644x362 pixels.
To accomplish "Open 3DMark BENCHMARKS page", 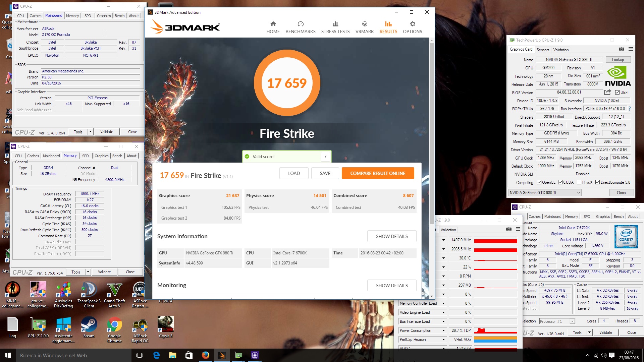I will pyautogui.click(x=301, y=27).
